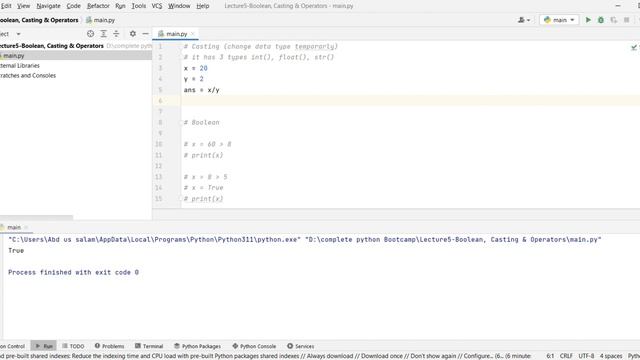Screen dimensions: 640x360
Task: Open the Python Console tool window
Action: coord(254,346)
